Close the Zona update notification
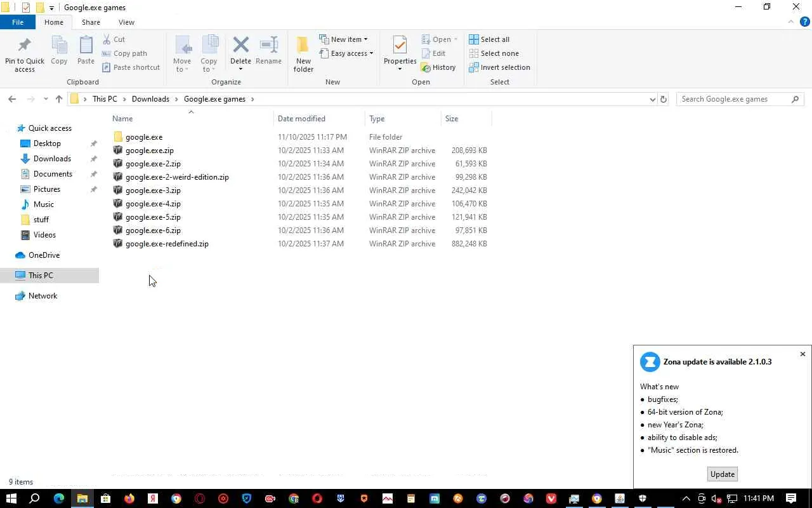Viewport: 812px width, 508px height. tap(802, 354)
